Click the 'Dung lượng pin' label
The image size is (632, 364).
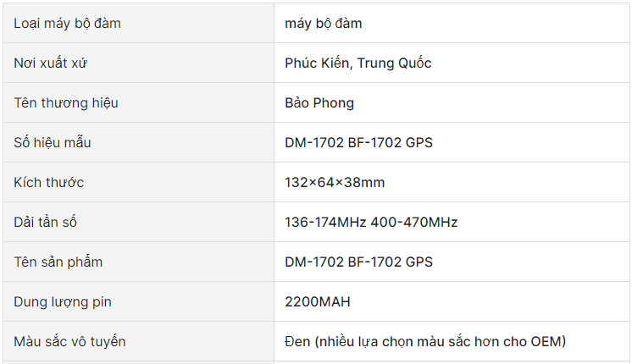(x=63, y=302)
